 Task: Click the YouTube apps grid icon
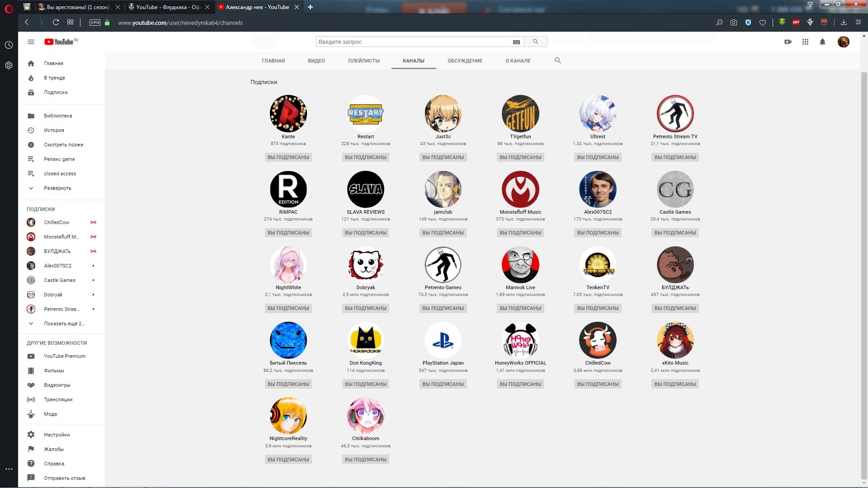[805, 42]
